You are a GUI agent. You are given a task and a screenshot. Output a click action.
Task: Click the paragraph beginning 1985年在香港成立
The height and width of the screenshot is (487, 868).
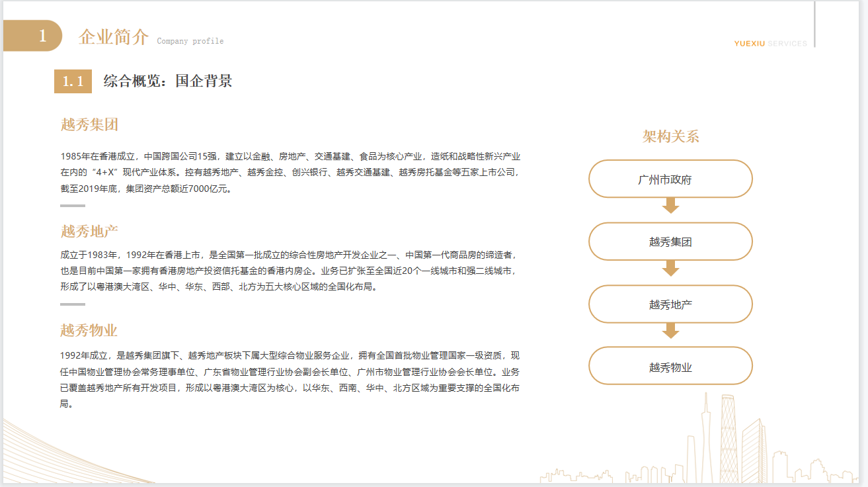290,173
